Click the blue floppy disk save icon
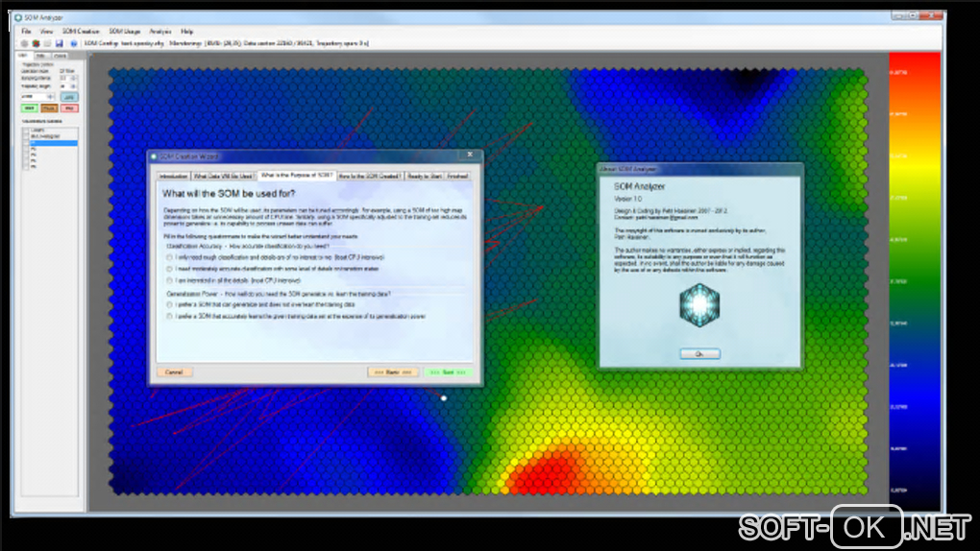The width and height of the screenshot is (980, 551). point(60,44)
